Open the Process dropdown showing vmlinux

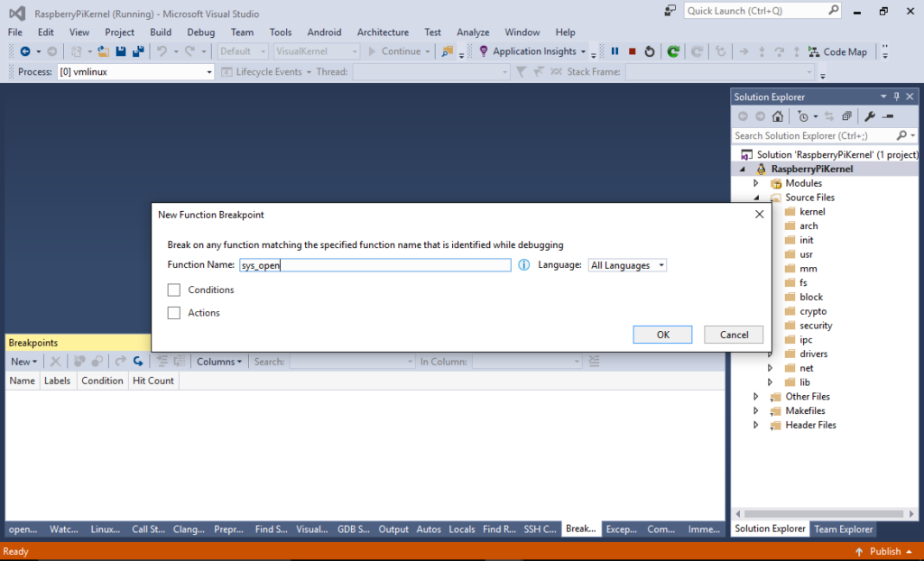click(x=135, y=71)
